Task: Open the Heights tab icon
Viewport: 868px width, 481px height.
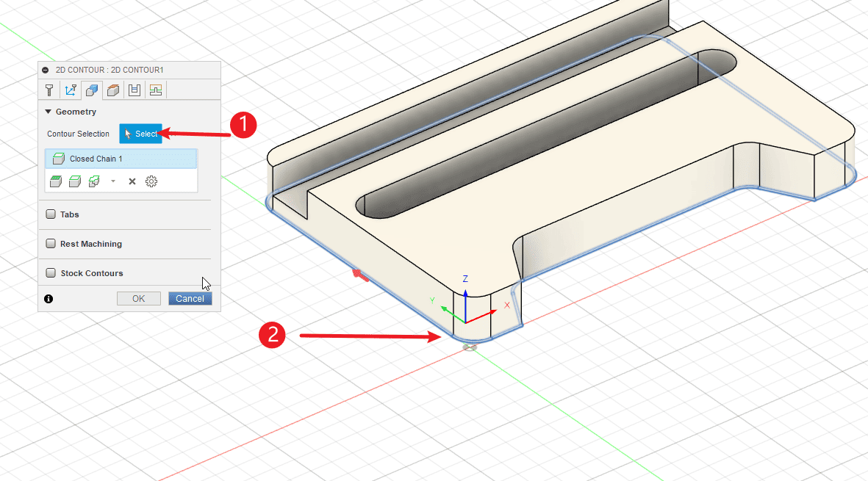Action: click(113, 90)
